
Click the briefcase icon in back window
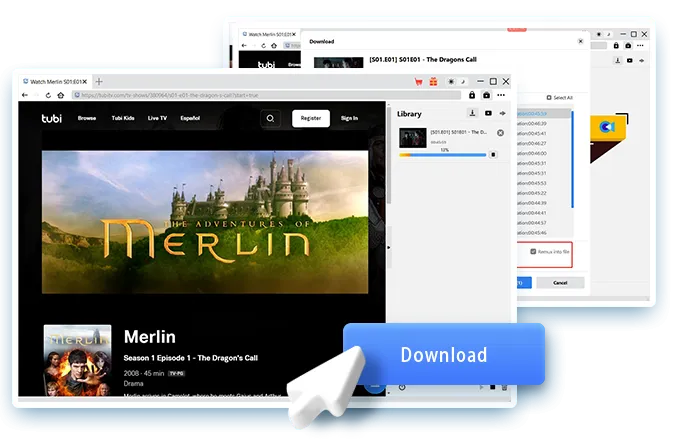tap(628, 46)
